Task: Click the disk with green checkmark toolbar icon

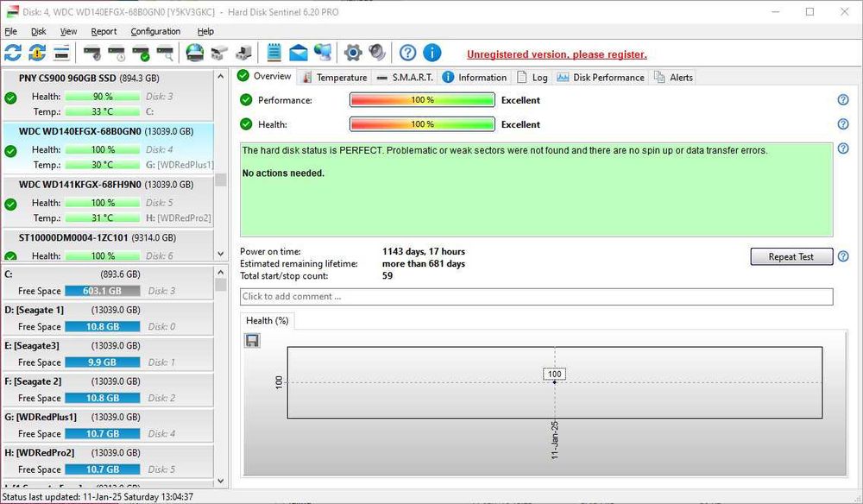Action: point(141,54)
